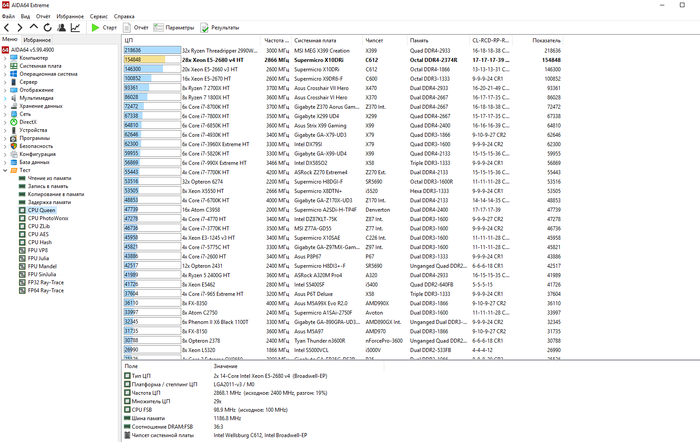Image resolution: width=700 pixels, height=442 pixels.
Task: Expand the Сервер tree node
Action: 5,82
